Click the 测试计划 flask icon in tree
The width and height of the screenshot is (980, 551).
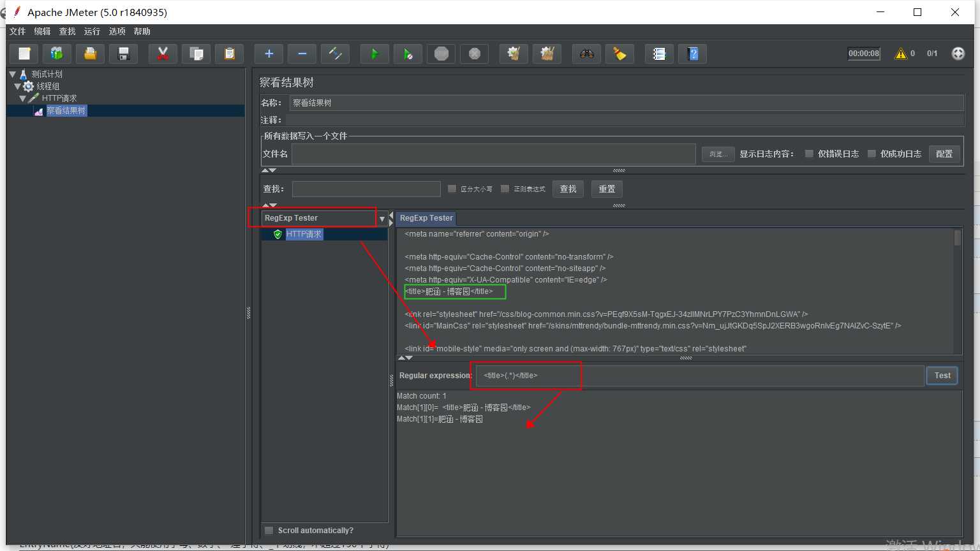[24, 74]
